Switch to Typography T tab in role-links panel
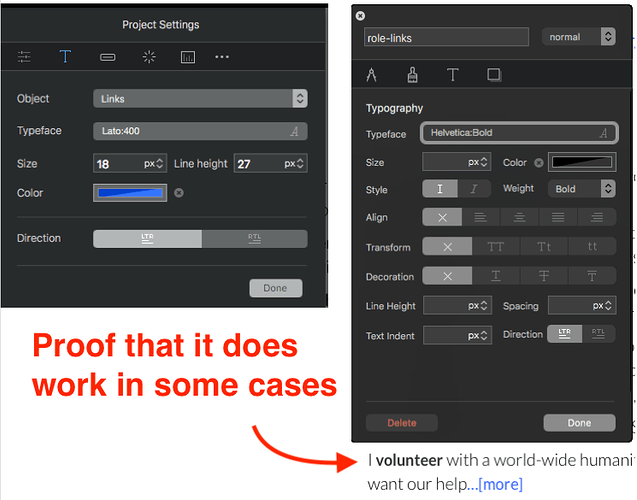Screen dimensions: 637x500 click(453, 75)
